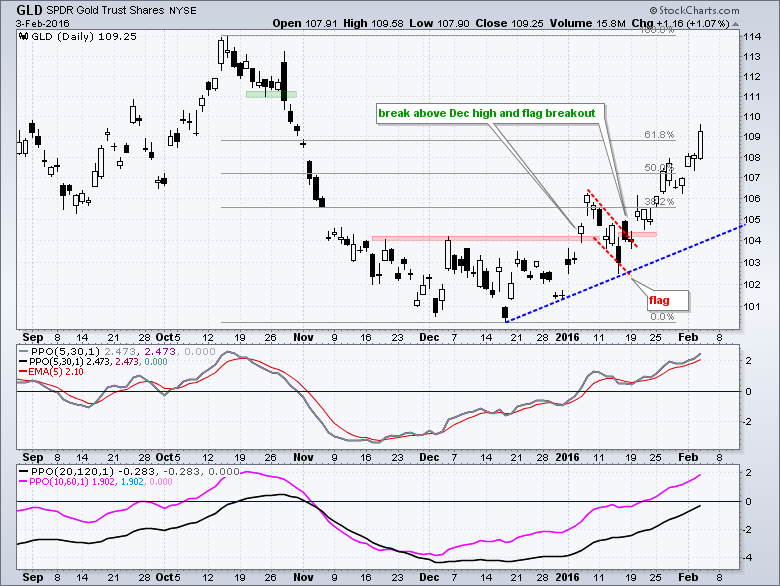Click the Close 109.25 value

(509, 23)
